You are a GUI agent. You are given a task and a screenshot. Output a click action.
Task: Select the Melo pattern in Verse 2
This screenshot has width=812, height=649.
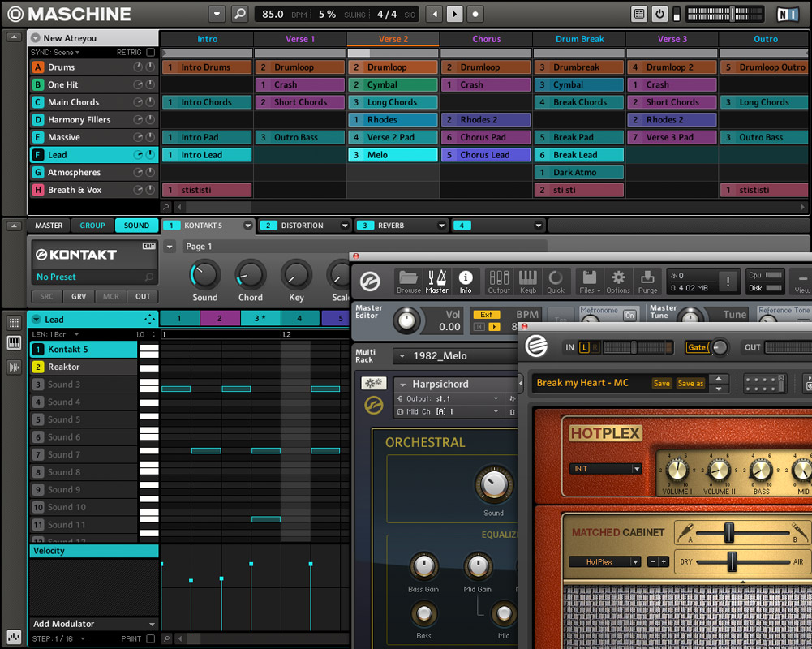click(x=393, y=155)
